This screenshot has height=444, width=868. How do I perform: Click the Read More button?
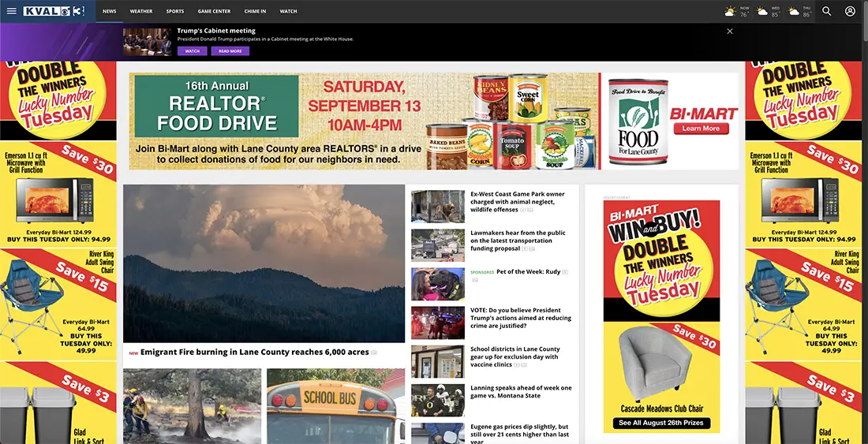(230, 51)
